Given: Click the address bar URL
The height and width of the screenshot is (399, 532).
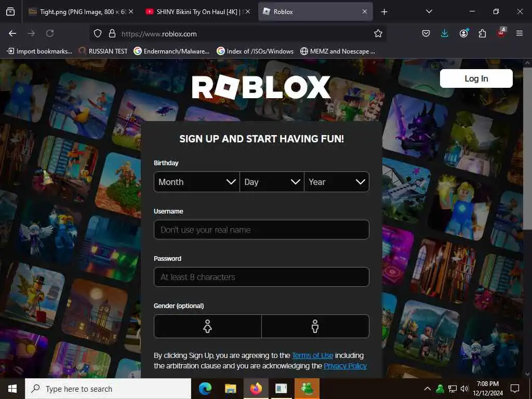Looking at the screenshot, I should (159, 34).
